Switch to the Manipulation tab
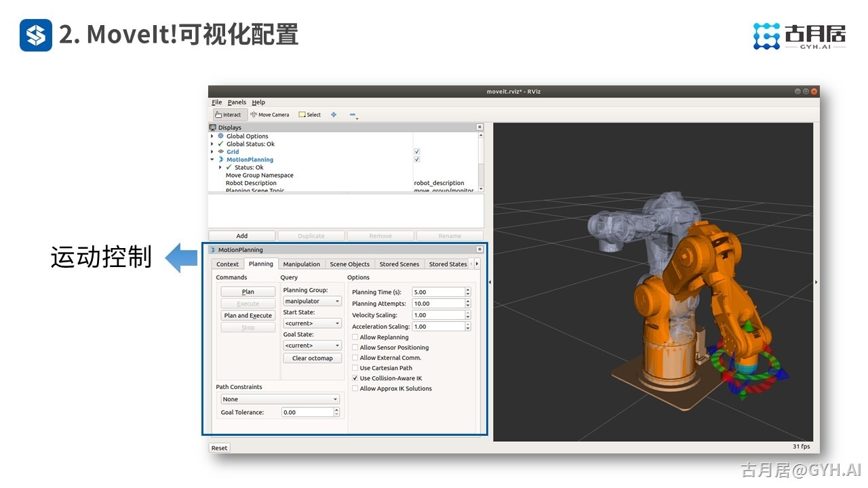The image size is (868, 488). [301, 264]
